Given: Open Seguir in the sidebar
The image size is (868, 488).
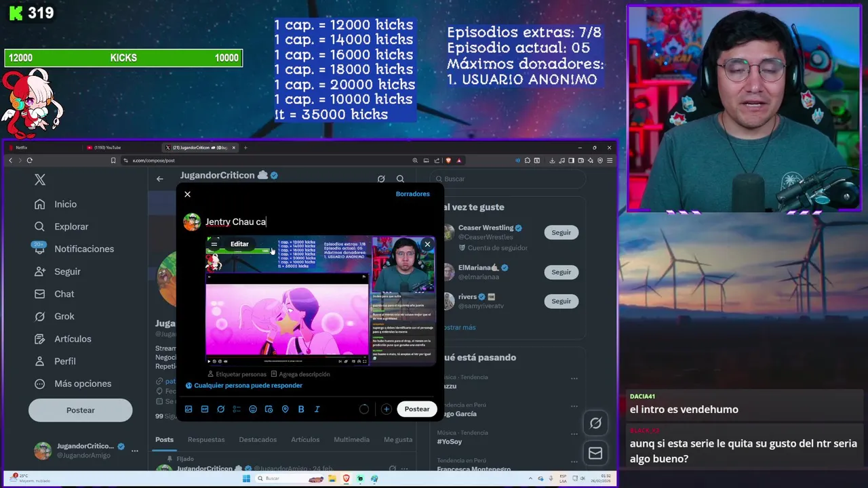Looking at the screenshot, I should [x=58, y=271].
